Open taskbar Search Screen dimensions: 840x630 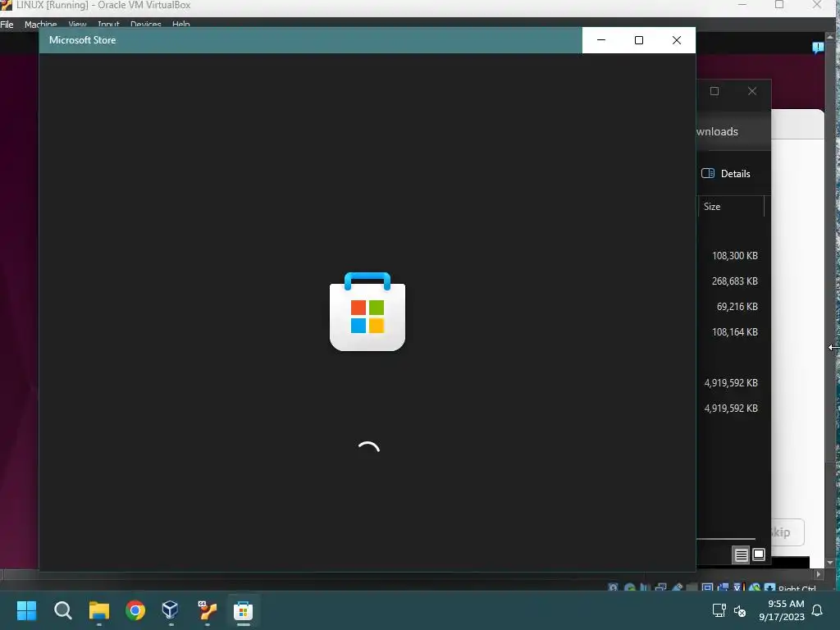(x=62, y=610)
